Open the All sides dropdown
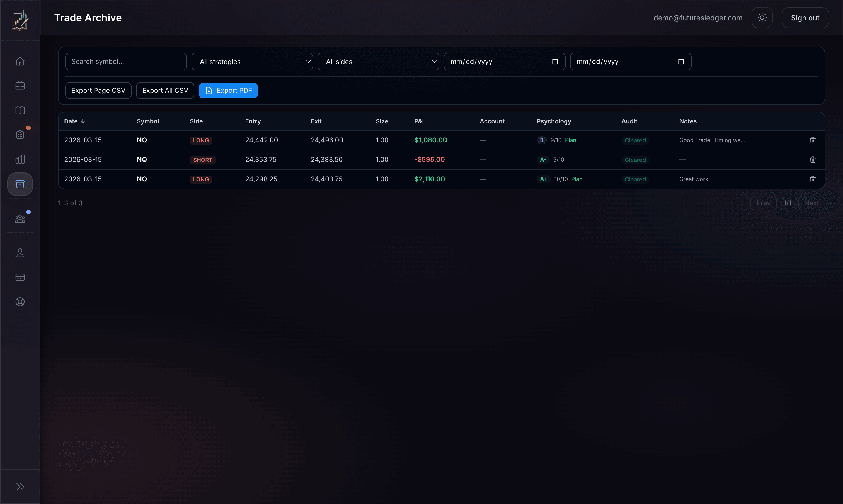843x504 pixels. tap(378, 62)
